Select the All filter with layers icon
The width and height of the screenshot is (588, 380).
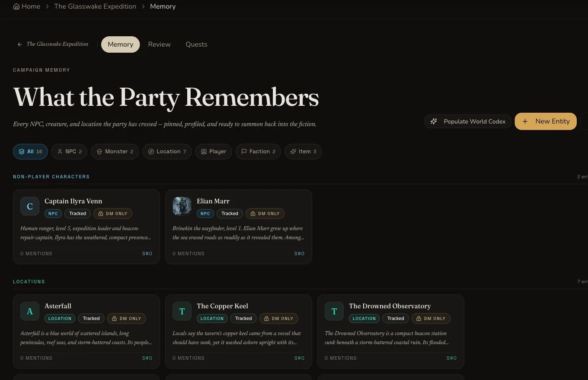tap(30, 152)
